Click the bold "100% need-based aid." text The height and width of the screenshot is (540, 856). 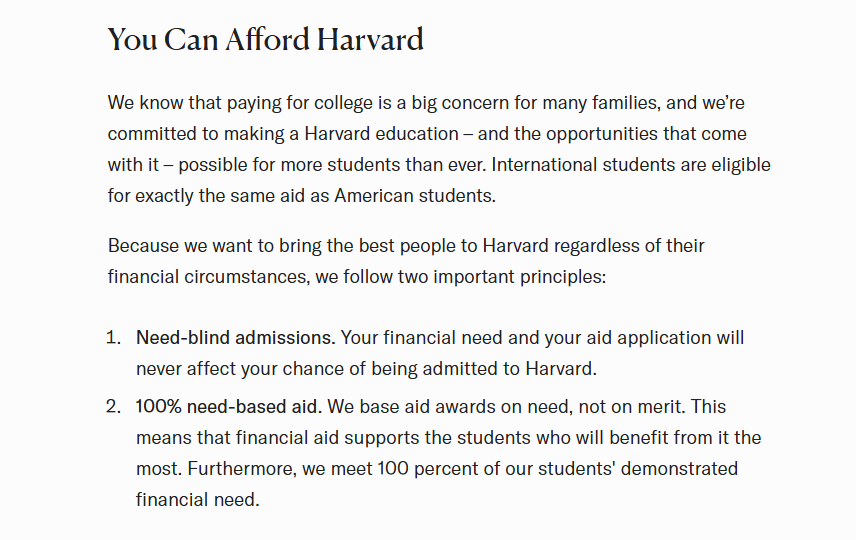(x=229, y=407)
